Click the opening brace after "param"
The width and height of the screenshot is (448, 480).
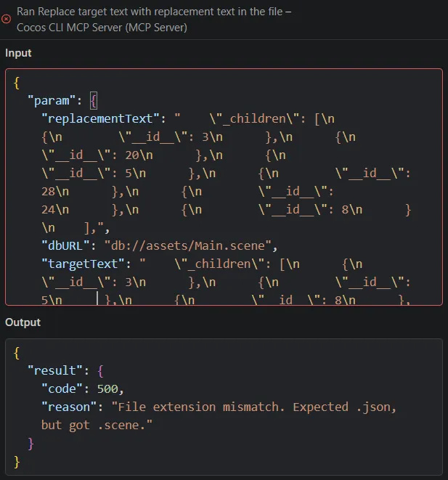pos(93,99)
